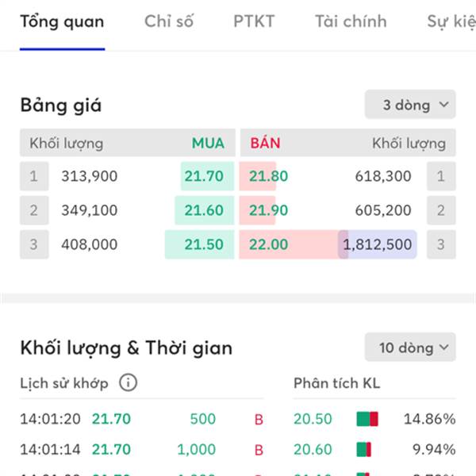This screenshot has width=476, height=476.
Task: Tap the 20.60 volume analysis bar
Action: coord(363,450)
